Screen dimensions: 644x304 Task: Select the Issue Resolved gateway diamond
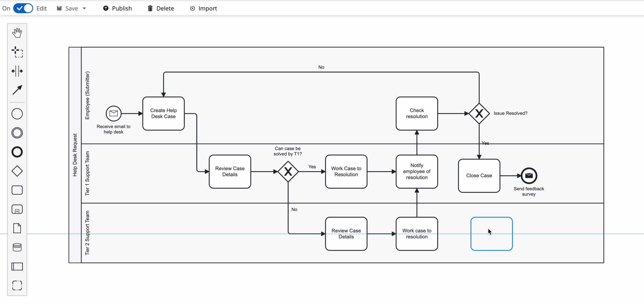click(x=479, y=114)
